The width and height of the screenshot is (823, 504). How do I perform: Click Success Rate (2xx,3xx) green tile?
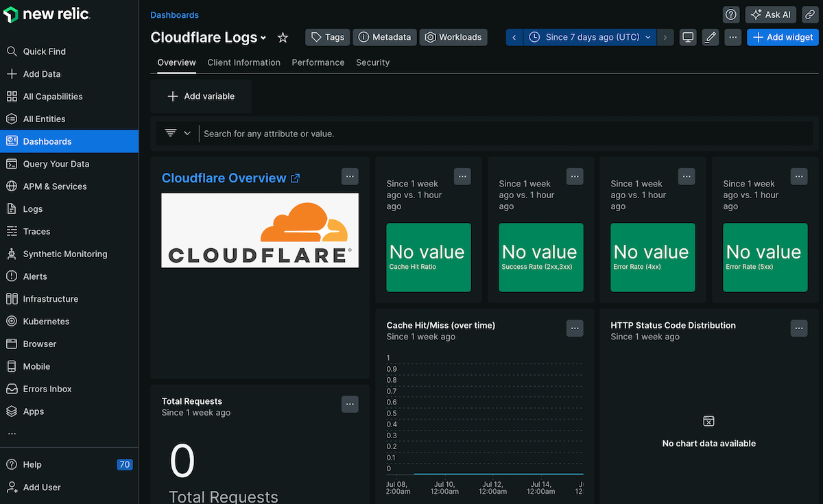540,257
